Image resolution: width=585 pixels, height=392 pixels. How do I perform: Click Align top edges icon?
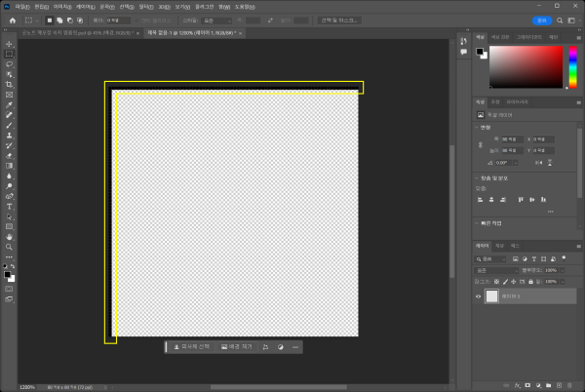point(521,200)
